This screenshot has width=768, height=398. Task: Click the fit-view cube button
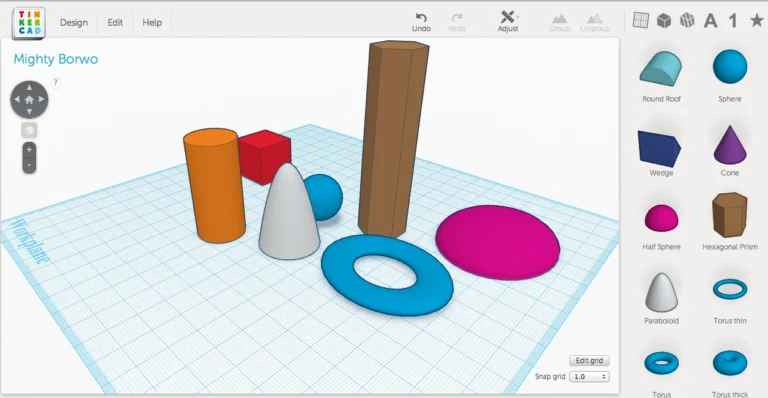29,130
